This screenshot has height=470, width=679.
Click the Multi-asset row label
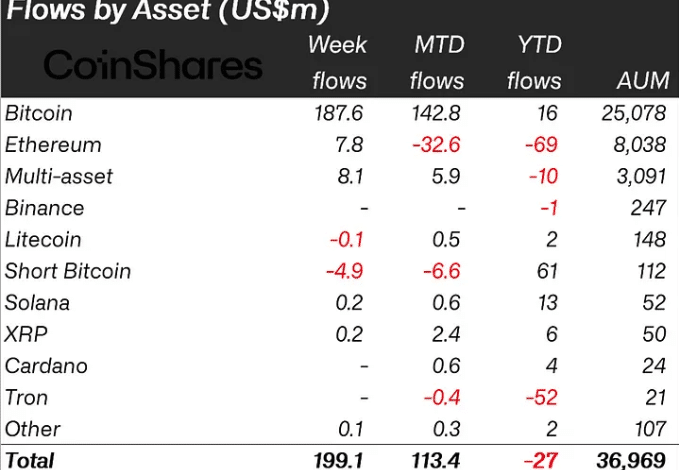point(59,176)
